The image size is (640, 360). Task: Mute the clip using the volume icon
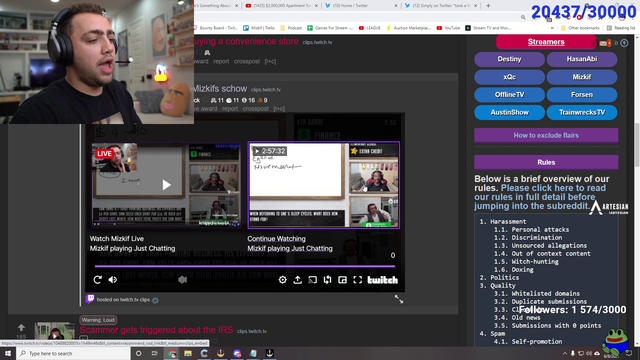click(113, 280)
